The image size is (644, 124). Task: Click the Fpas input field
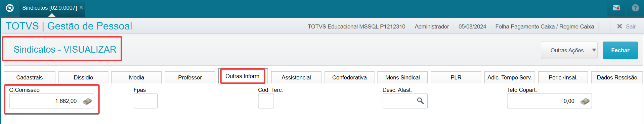145,101
